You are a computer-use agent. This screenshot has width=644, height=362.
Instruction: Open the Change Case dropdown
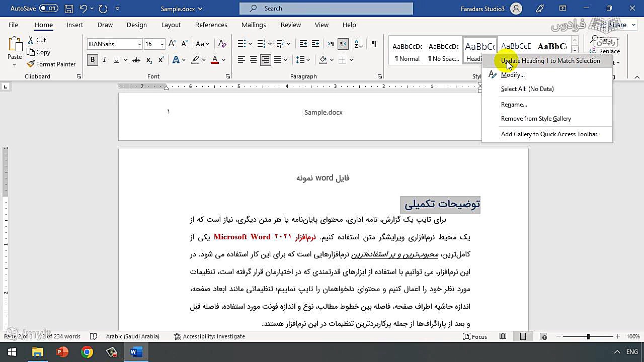(x=203, y=44)
